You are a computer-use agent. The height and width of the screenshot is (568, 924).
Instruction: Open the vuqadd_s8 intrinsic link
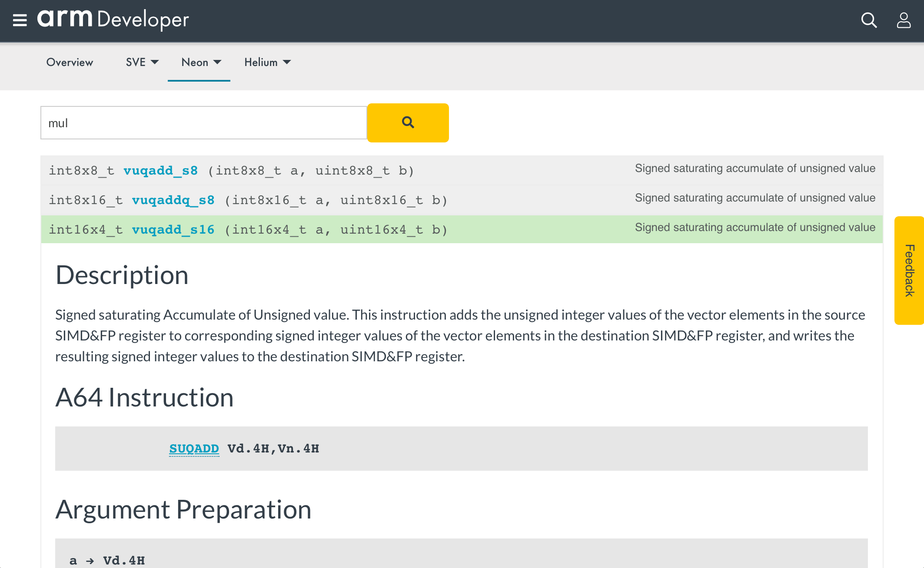pos(161,171)
